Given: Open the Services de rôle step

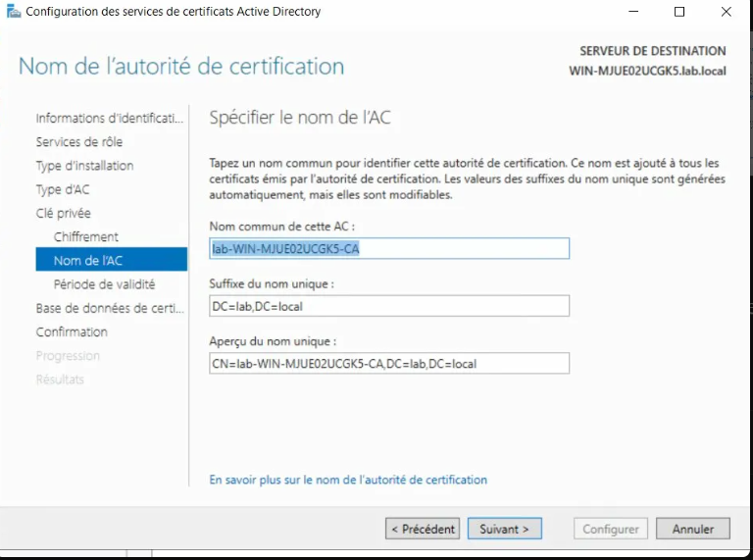Looking at the screenshot, I should [x=79, y=141].
